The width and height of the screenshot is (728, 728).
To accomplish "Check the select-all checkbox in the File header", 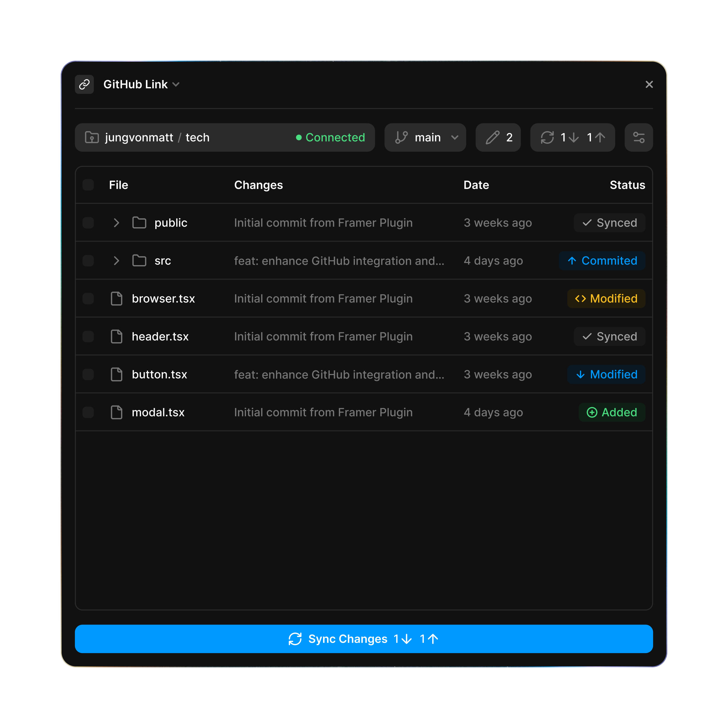I will [88, 185].
